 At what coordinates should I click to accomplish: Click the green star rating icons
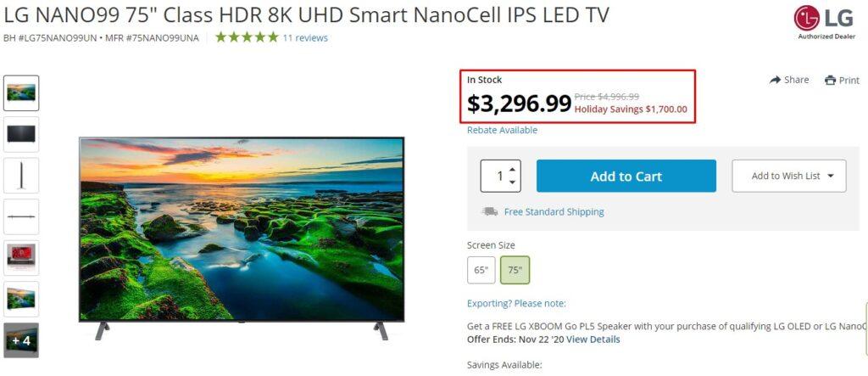[247, 37]
